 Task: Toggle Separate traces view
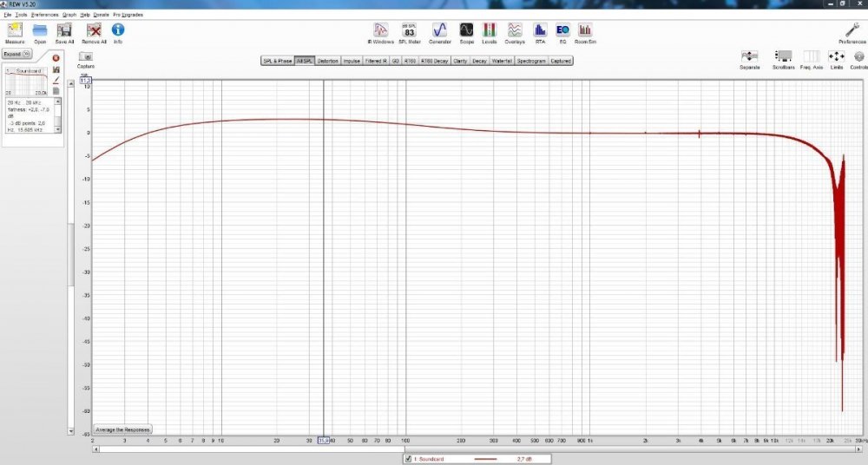[749, 58]
